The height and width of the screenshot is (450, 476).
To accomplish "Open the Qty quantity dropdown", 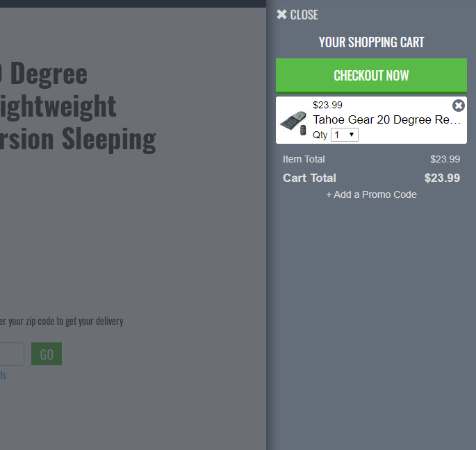I will 344,135.
